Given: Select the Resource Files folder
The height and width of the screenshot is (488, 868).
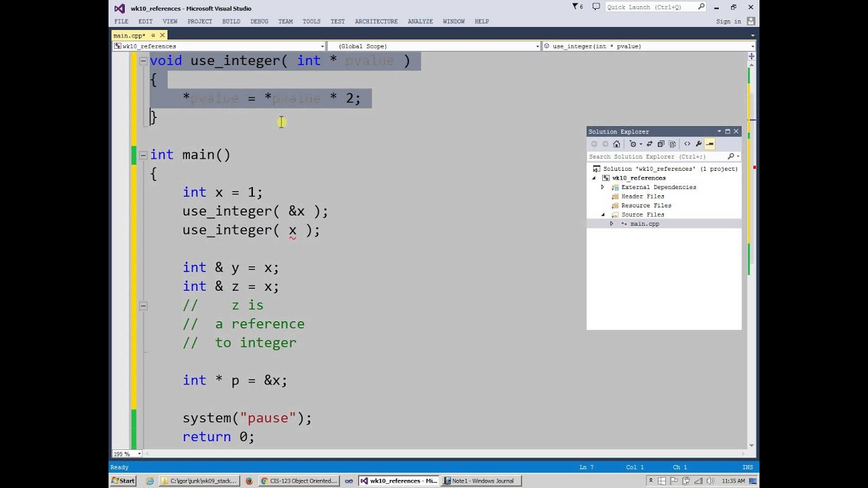Looking at the screenshot, I should point(646,205).
